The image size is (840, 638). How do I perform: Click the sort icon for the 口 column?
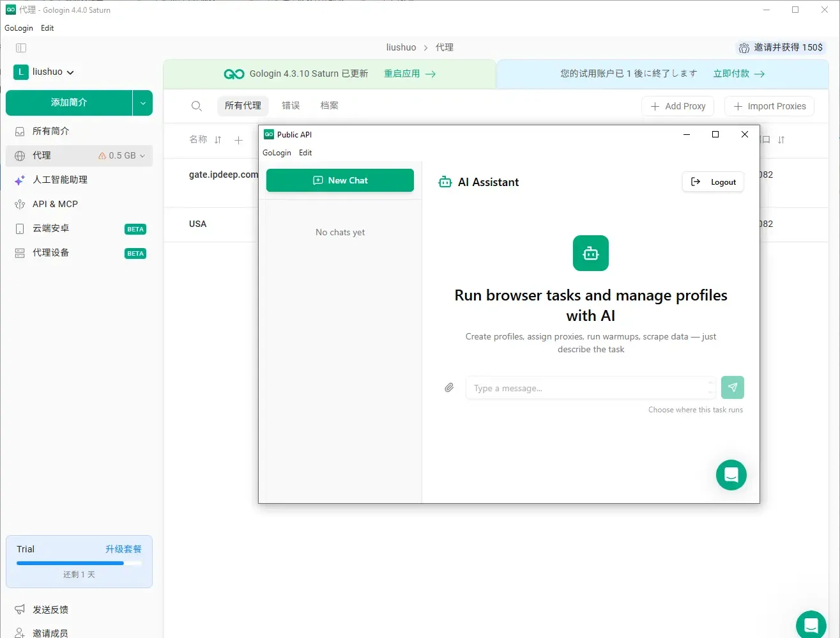(x=781, y=139)
